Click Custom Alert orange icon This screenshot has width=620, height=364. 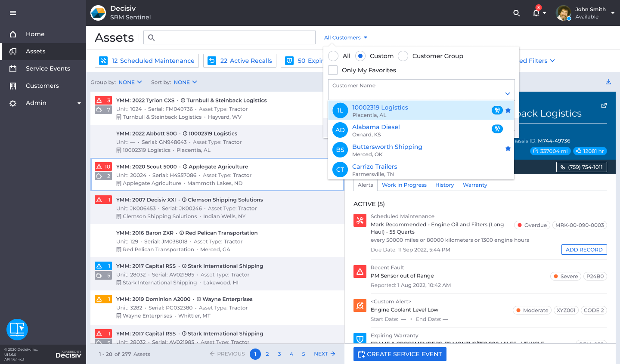pyautogui.click(x=360, y=305)
